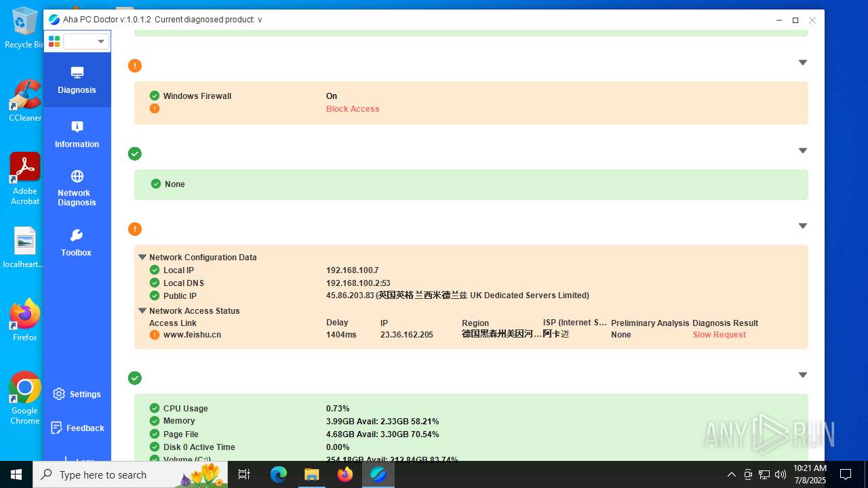868x488 pixels.
Task: Click the Windows Start button
Action: point(16,474)
